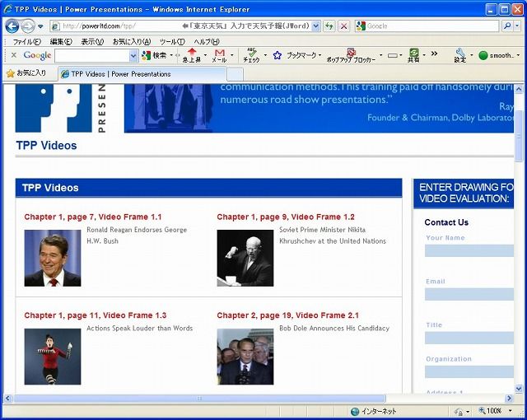Click the horizontal scrollbar right arrow
Screen dimensions: 527x420
509,398
